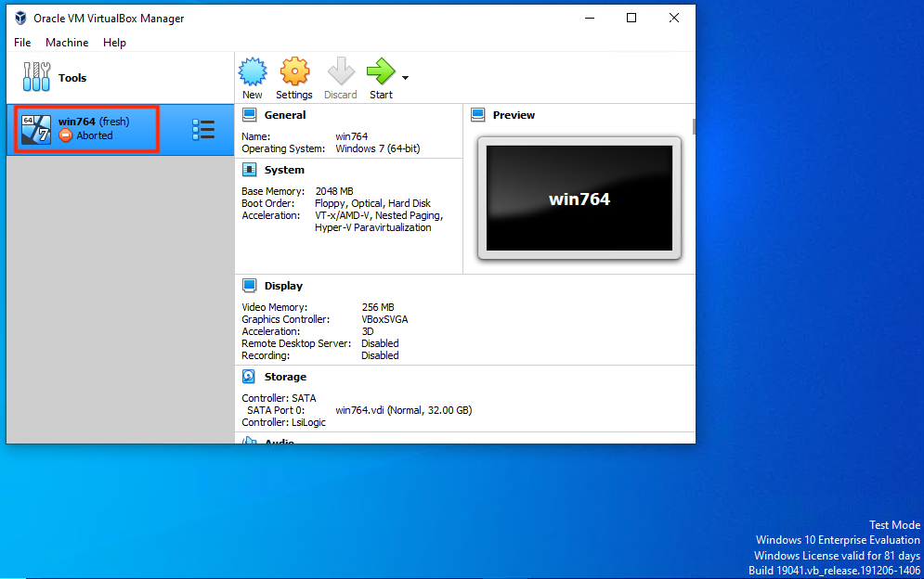Open the System settings header link
The height and width of the screenshot is (579, 924).
tap(284, 170)
